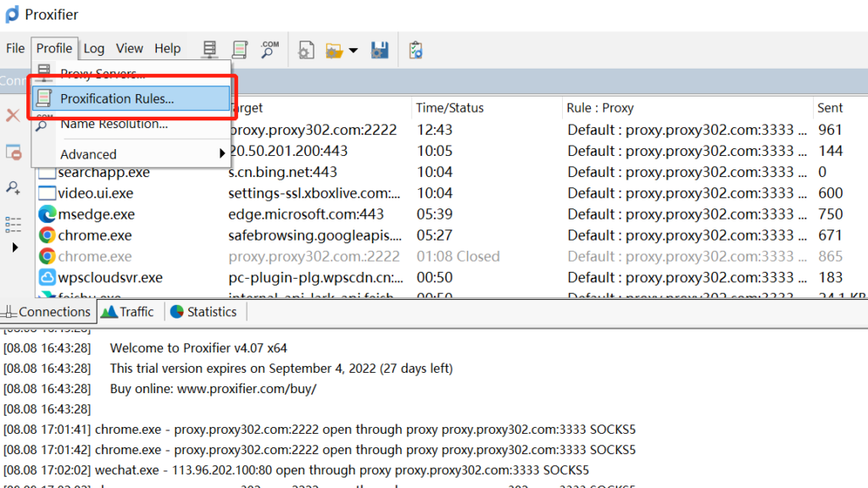Click the Proxy Servers toolbar icon

tap(209, 50)
